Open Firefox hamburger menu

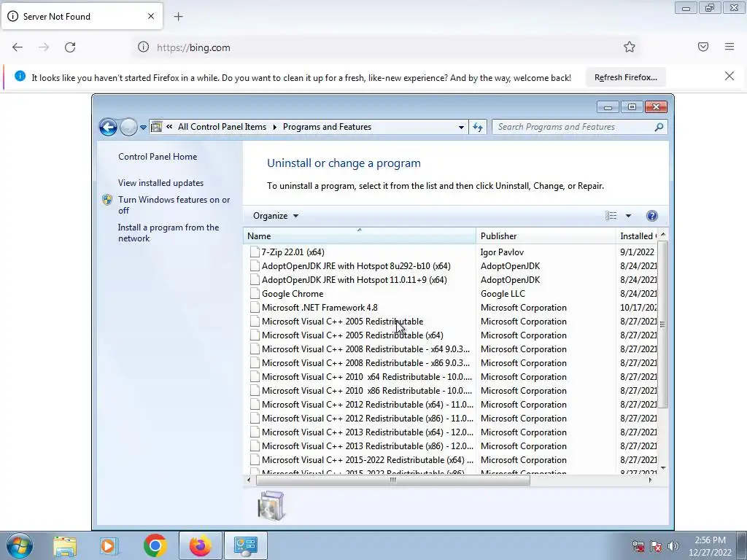[729, 47]
